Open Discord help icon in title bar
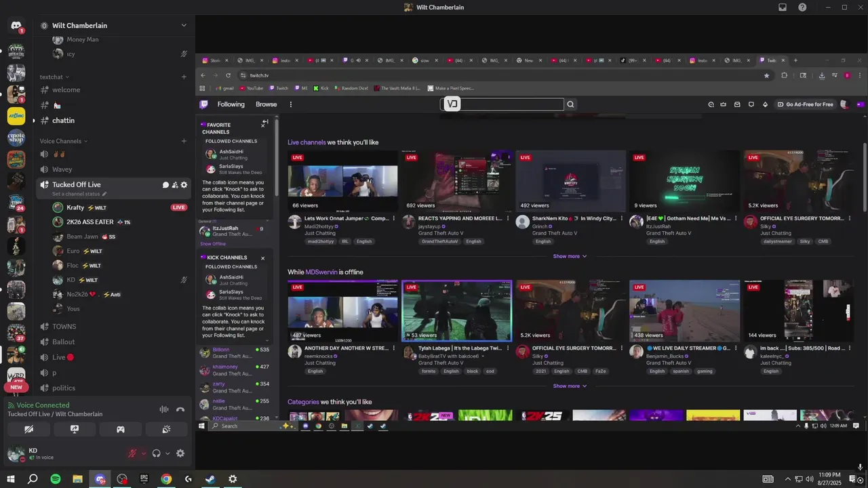The width and height of the screenshot is (868, 488). (x=802, y=7)
